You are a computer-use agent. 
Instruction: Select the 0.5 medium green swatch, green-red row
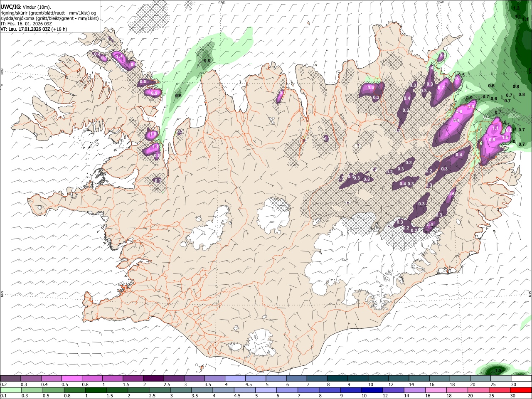pos(54,390)
